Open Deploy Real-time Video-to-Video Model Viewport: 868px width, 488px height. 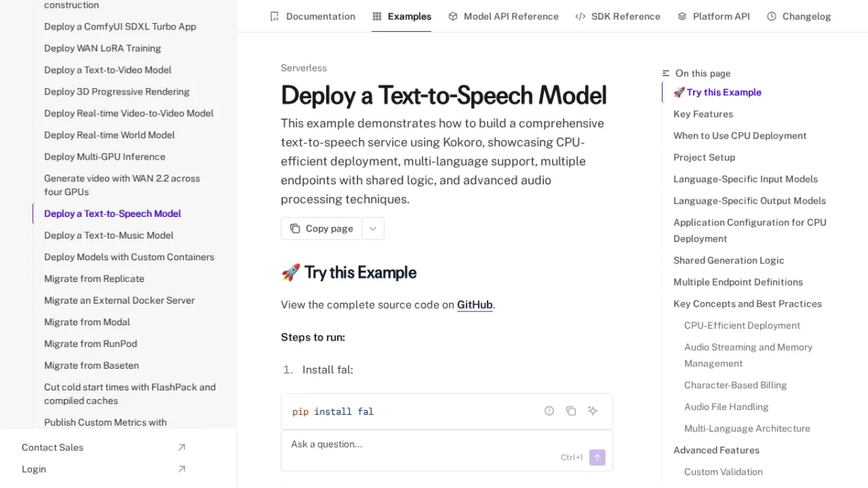tap(129, 113)
